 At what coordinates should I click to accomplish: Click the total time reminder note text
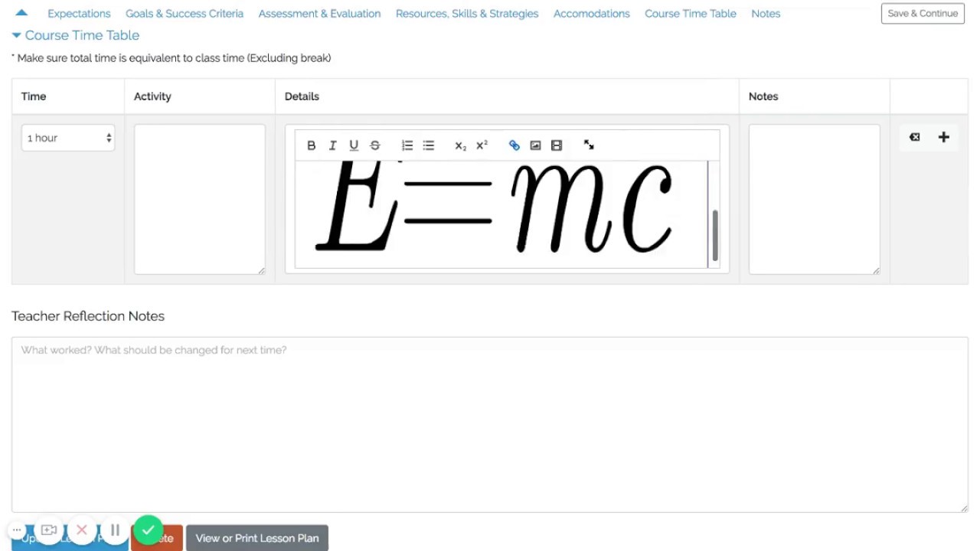point(171,58)
